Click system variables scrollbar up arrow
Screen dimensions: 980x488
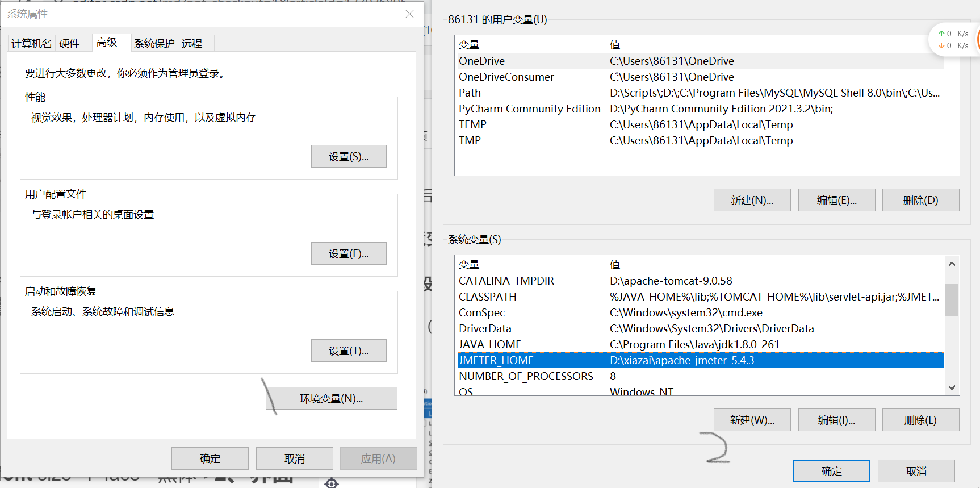[x=952, y=264]
